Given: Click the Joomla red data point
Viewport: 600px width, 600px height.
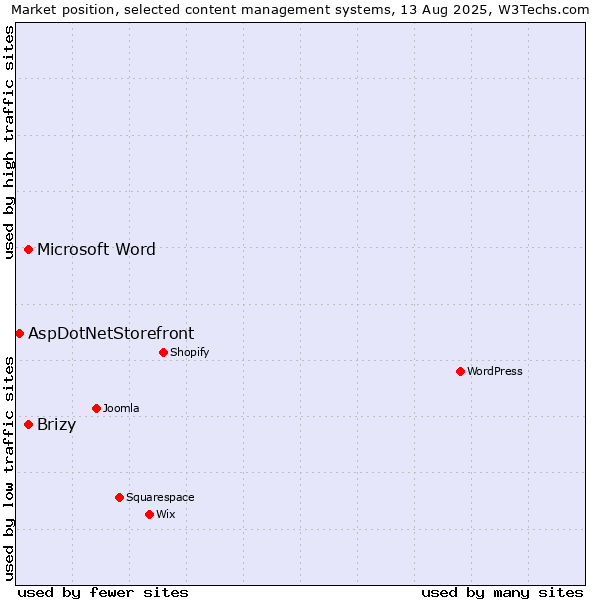Looking at the screenshot, I should point(96,408).
